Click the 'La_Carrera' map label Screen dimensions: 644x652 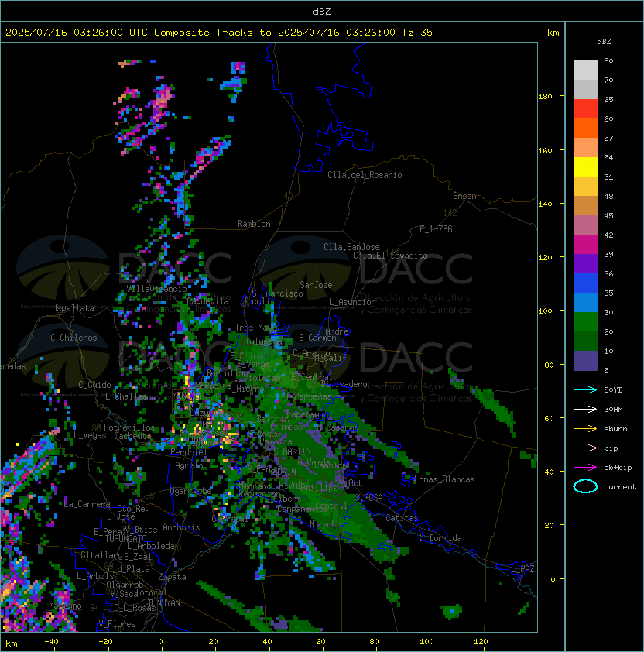[87, 504]
